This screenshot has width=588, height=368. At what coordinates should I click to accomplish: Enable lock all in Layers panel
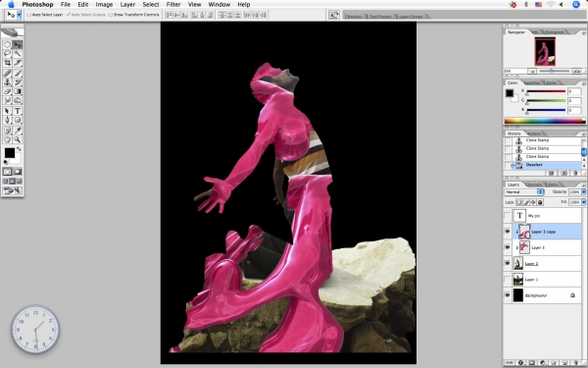coord(540,202)
